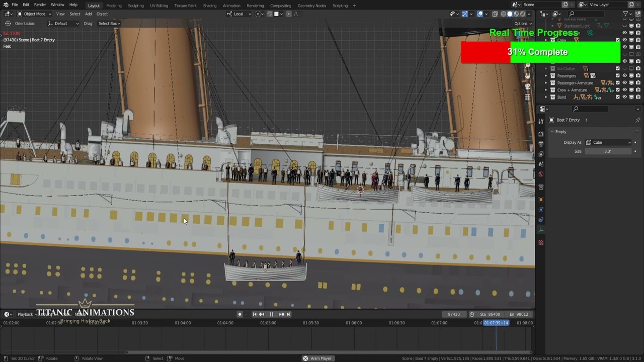The height and width of the screenshot is (362, 644).
Task: Open the Drag Select Box dropdown
Action: point(109,24)
